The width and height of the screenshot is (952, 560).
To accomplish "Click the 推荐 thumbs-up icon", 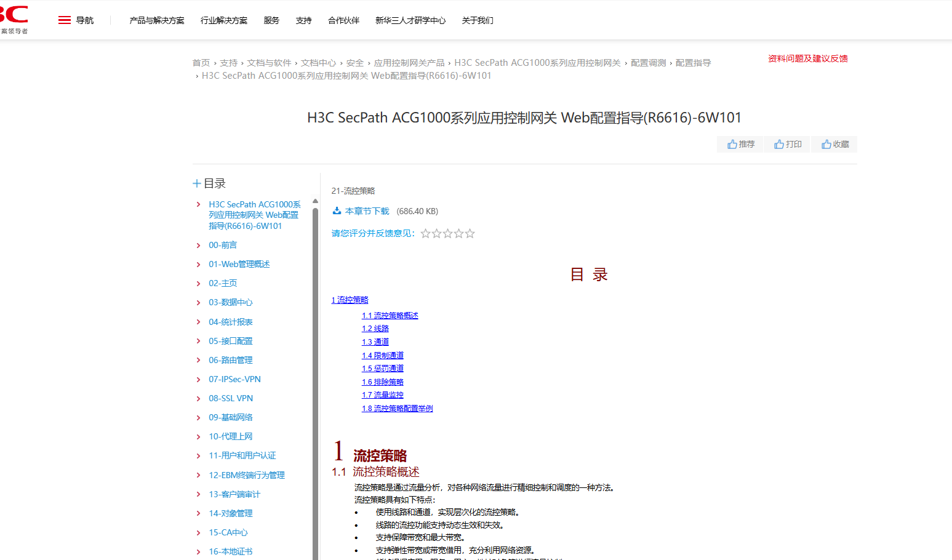I will tap(732, 144).
